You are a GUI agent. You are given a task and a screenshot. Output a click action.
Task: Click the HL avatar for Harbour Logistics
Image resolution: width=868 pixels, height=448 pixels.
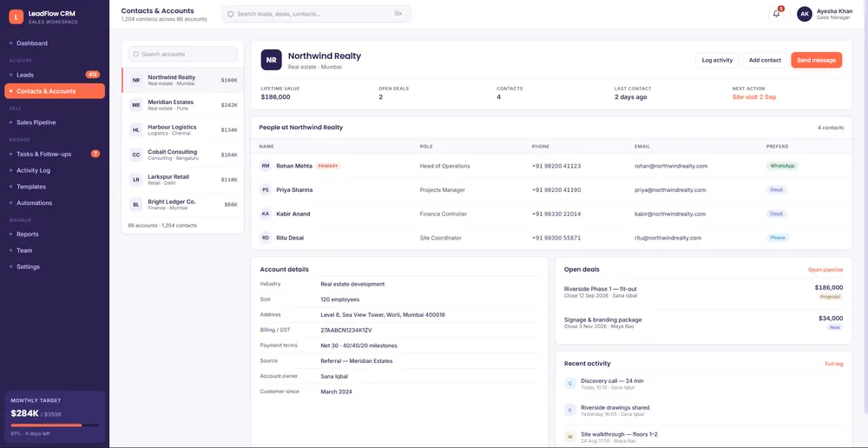135,129
